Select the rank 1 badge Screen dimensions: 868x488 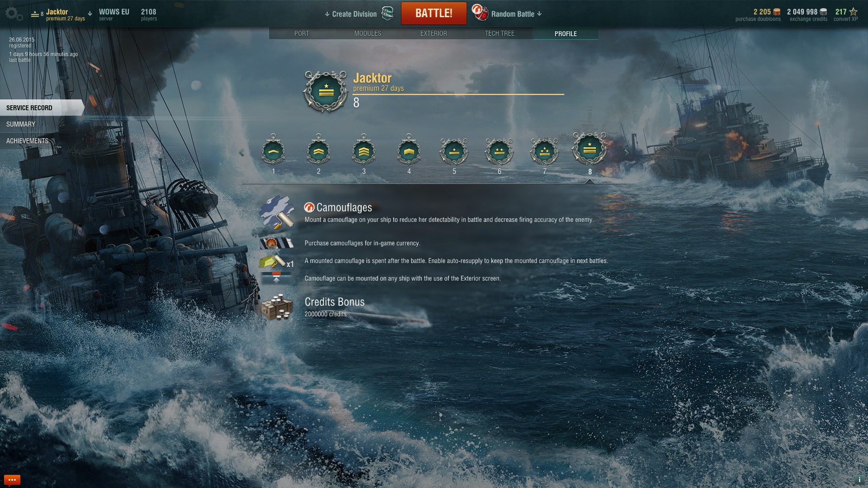273,150
